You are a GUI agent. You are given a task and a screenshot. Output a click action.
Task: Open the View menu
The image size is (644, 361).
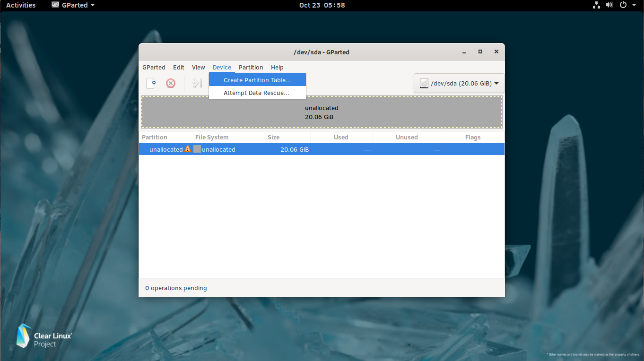[199, 67]
